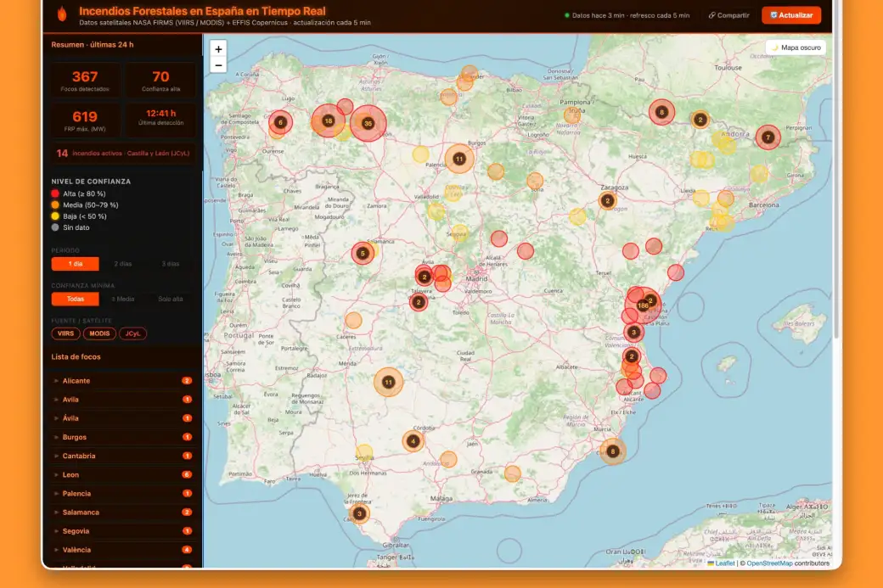The width and height of the screenshot is (883, 588).
Task: Zoom in with the map plus button
Action: (x=218, y=49)
